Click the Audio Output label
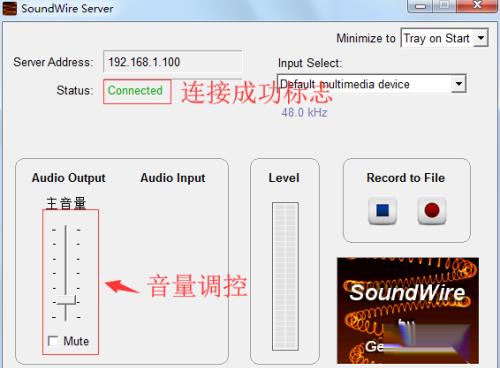500x368 pixels. tap(68, 178)
